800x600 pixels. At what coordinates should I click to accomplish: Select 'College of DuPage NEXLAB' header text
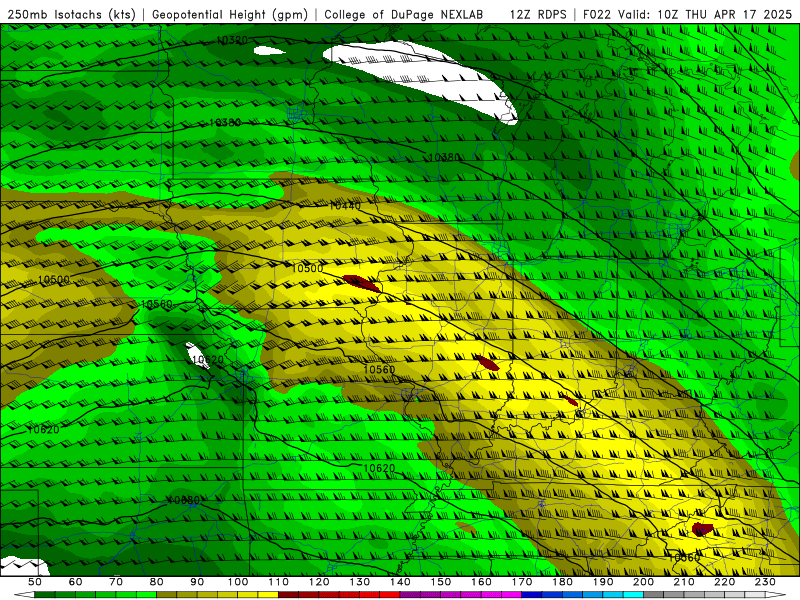404,15
